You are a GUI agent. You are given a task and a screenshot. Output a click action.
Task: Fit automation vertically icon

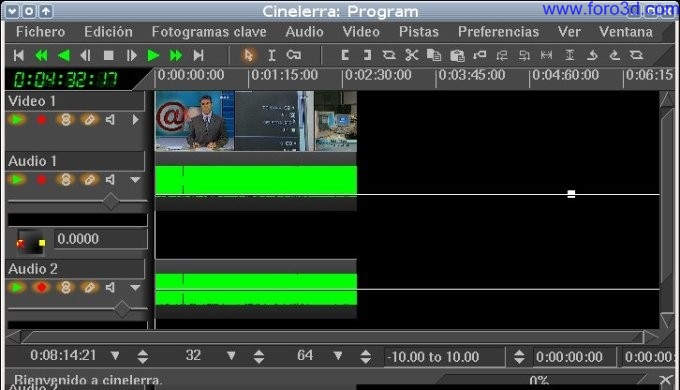pos(569,55)
